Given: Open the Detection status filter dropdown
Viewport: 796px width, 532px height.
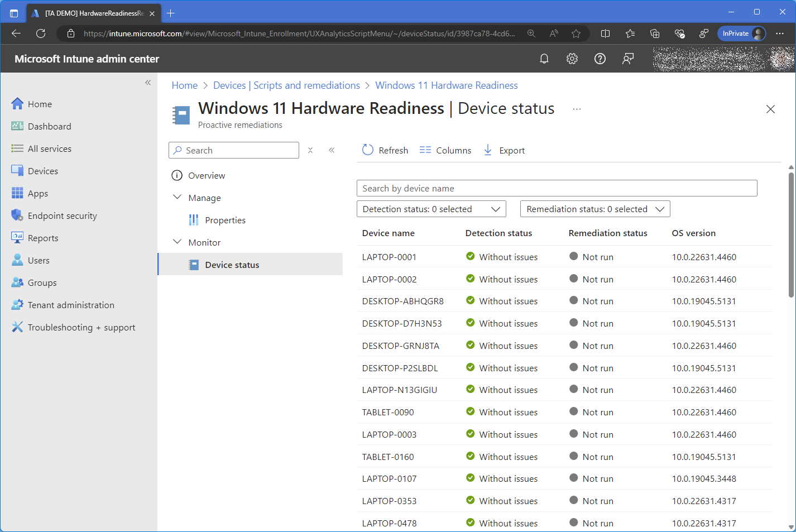Looking at the screenshot, I should 431,209.
